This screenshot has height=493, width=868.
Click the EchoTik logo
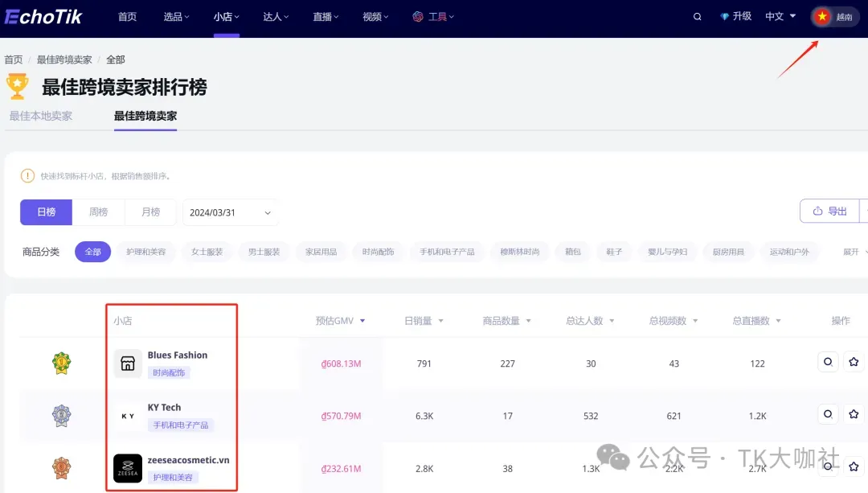[43, 17]
